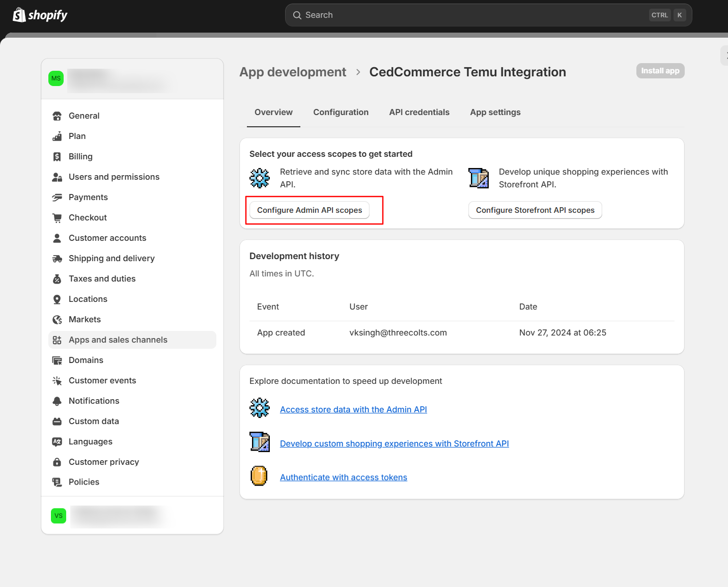Select Apps and sales channels menu item
Image resolution: width=728 pixels, height=587 pixels.
click(x=132, y=340)
